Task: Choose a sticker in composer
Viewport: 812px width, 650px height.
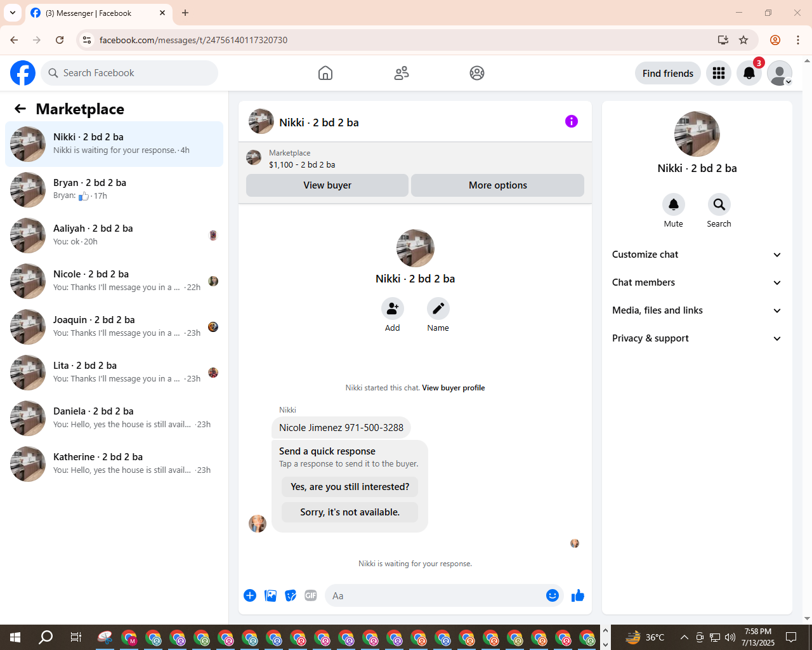Action: pyautogui.click(x=291, y=595)
